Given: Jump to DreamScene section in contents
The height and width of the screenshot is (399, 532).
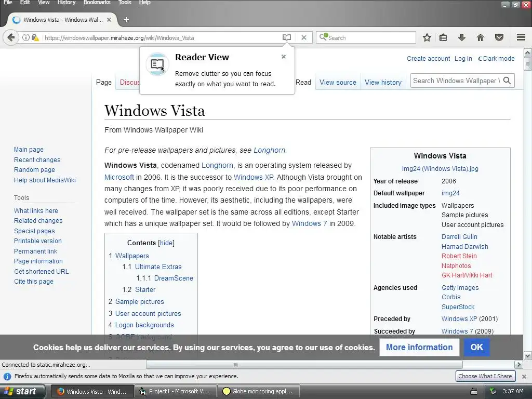Looking at the screenshot, I should [174, 278].
